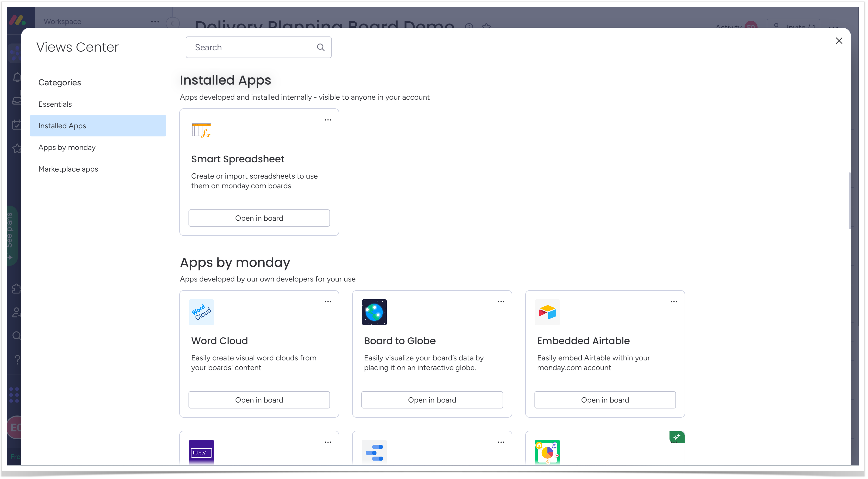Click the Smart Spreadsheet app icon
The image size is (868, 479).
201,130
